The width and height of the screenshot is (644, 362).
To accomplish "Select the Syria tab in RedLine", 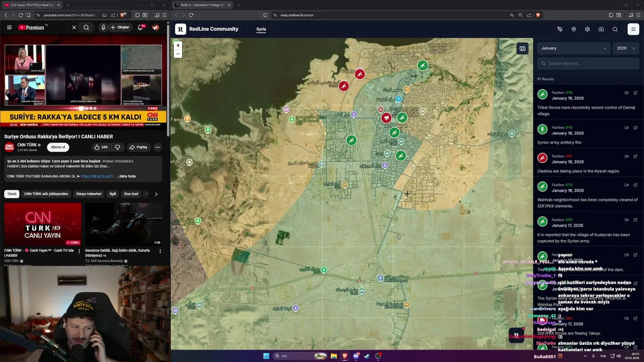I will [x=261, y=29].
